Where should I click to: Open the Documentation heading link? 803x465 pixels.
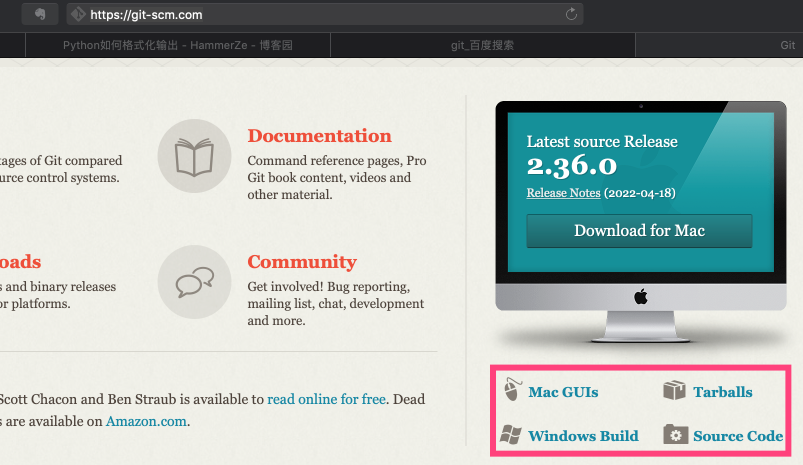[320, 136]
